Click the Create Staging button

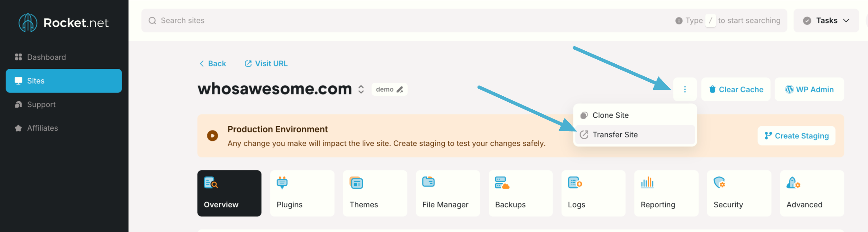tap(796, 136)
